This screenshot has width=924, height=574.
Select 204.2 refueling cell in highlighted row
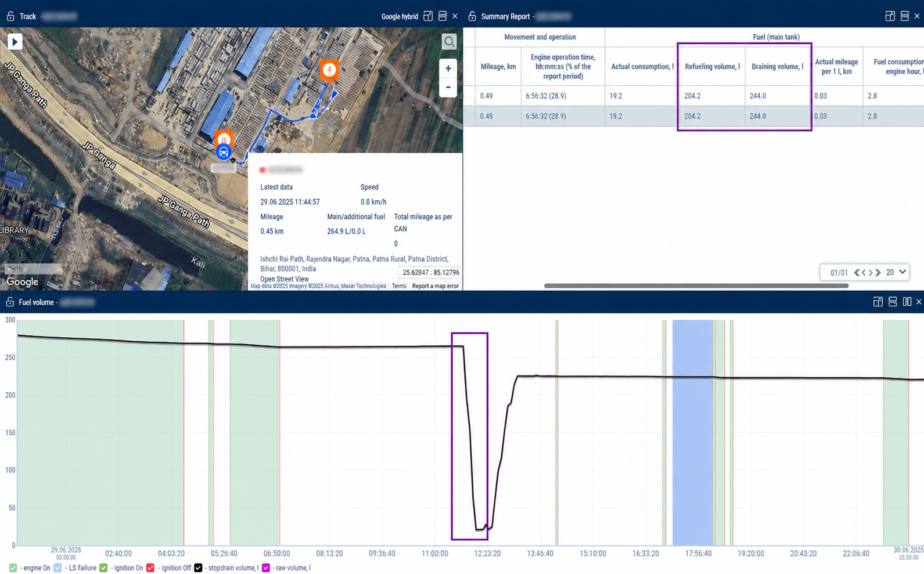[712, 116]
